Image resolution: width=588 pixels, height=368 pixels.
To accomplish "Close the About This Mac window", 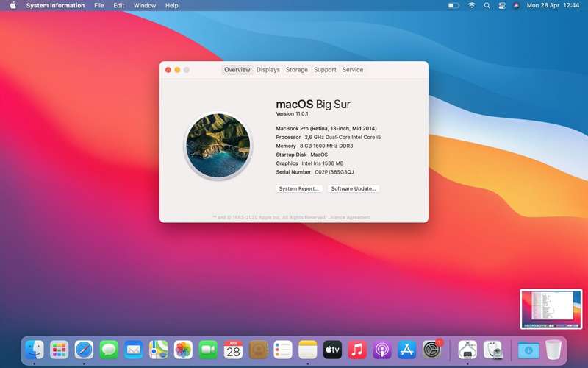I will tap(168, 70).
